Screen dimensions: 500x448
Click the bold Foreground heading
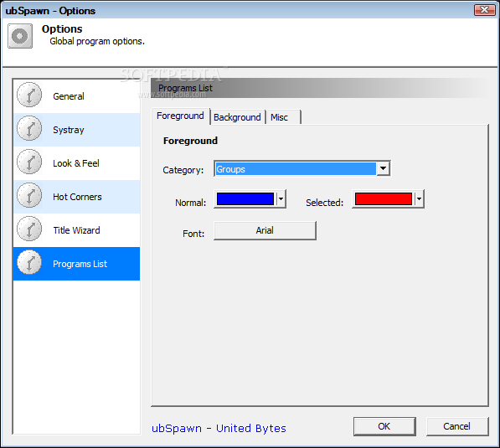pos(190,141)
